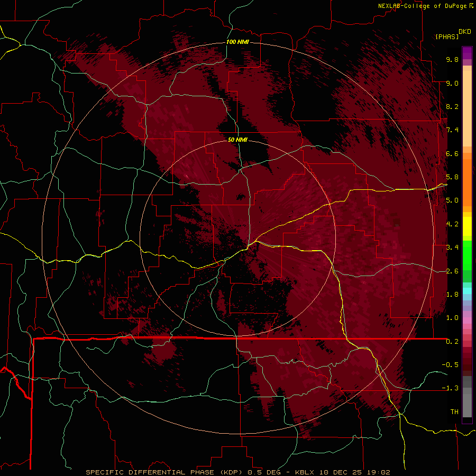Click the 9.0 value on color scale
The height and width of the screenshot is (476, 476).
click(x=452, y=83)
